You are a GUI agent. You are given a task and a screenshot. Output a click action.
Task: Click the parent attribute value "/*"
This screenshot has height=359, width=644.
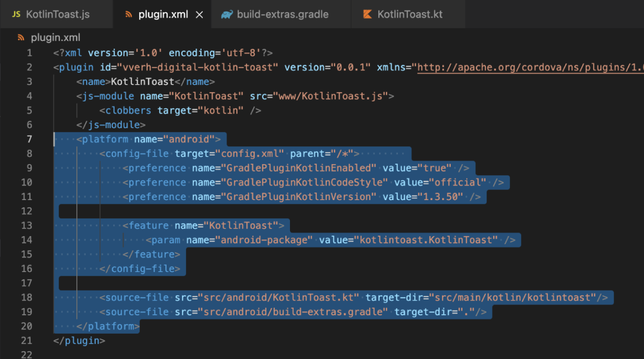point(342,154)
